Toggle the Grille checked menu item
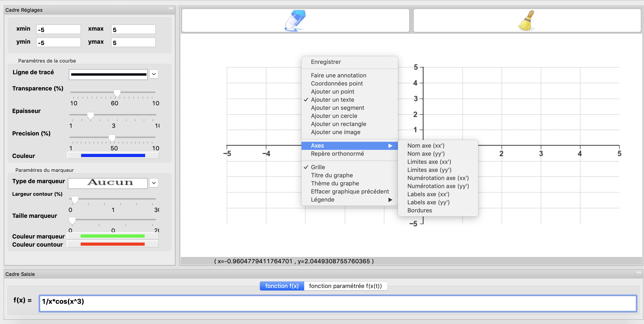Viewport: 644px width, 324px height. [349, 167]
